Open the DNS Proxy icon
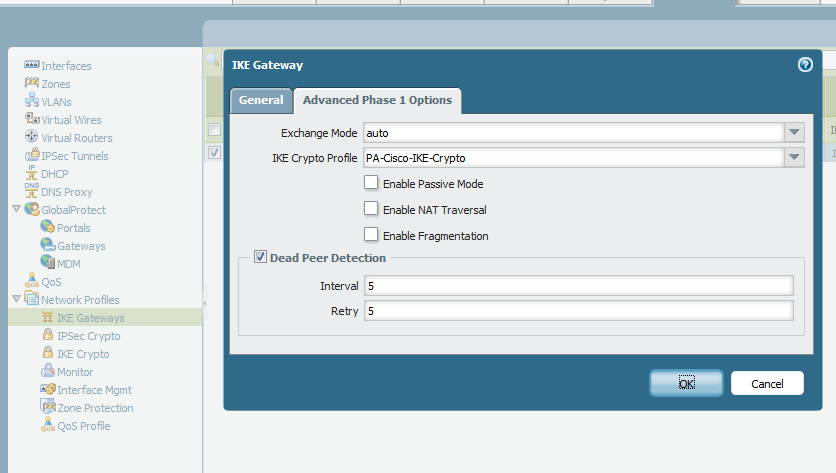The height and width of the screenshot is (473, 836). (x=31, y=191)
